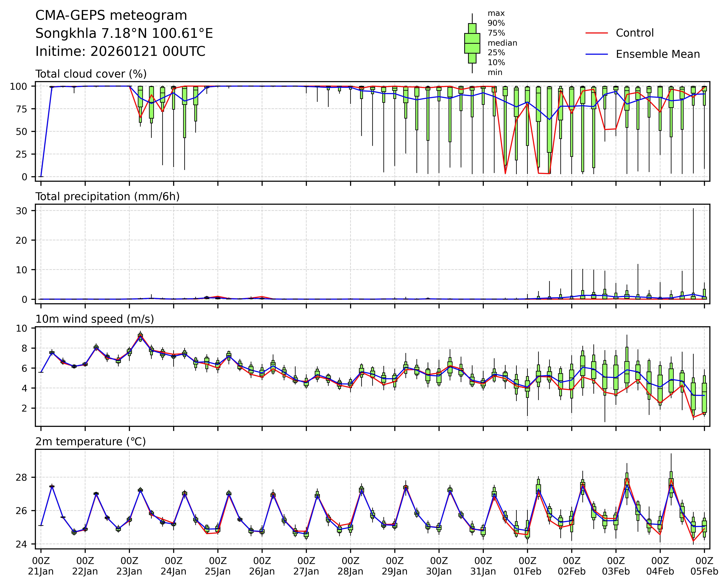The image size is (728, 586).
Task: Click the '2m temperature (℃)' panel title
Action: (x=91, y=442)
